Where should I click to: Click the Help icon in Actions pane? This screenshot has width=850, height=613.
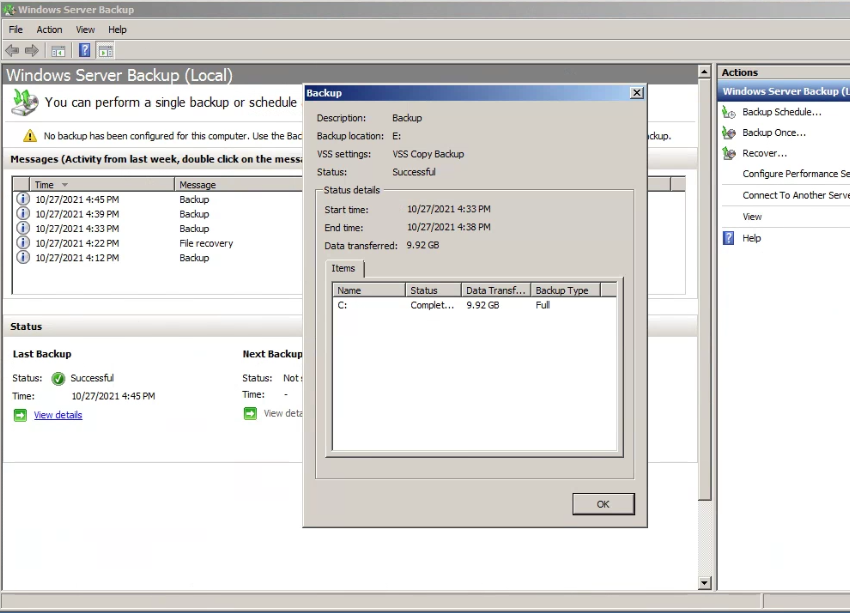click(x=729, y=238)
